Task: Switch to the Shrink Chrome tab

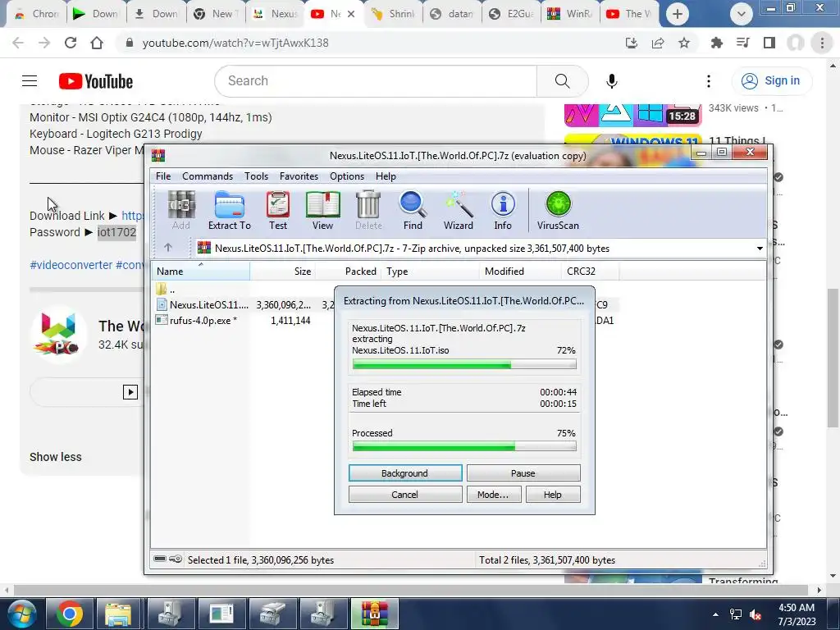Action: point(393,14)
